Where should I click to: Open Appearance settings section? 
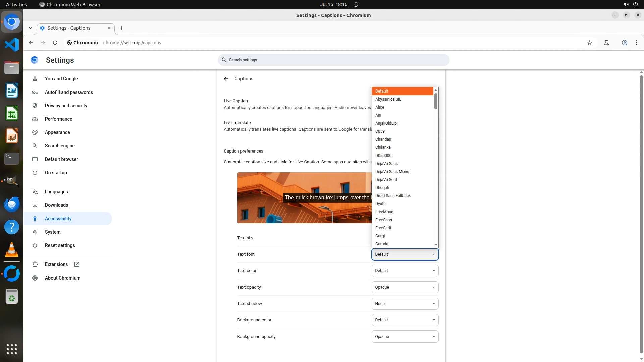pos(57,132)
